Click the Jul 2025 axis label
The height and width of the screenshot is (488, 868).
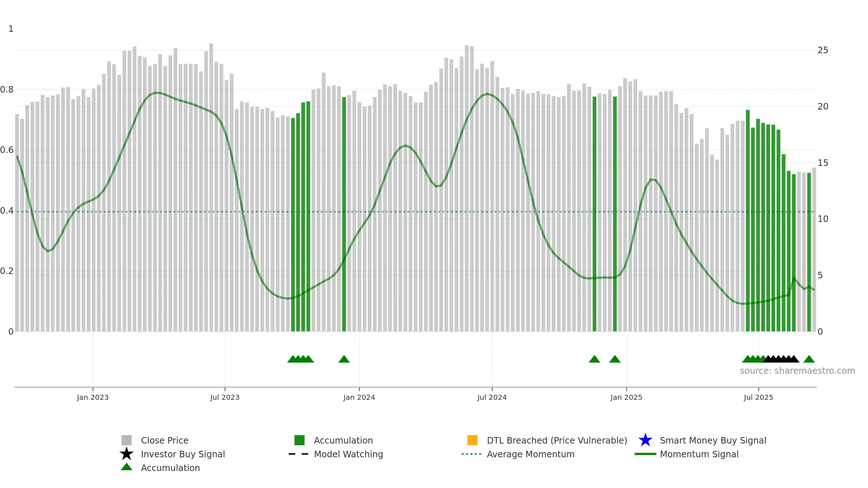(x=758, y=398)
